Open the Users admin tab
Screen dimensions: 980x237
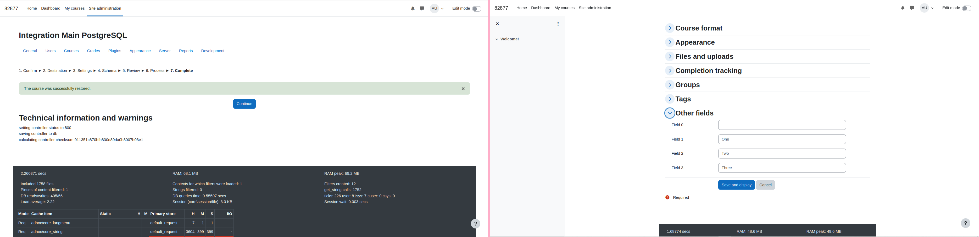51,51
